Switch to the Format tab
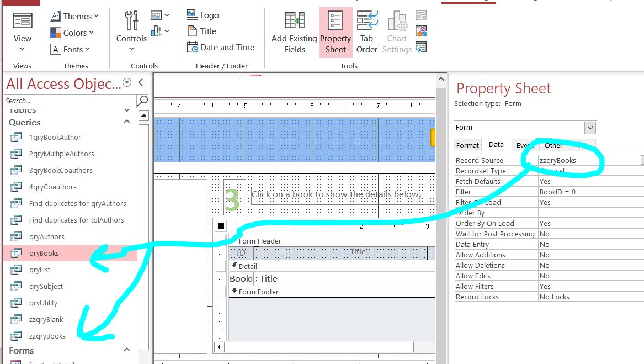The height and width of the screenshot is (364, 644). pyautogui.click(x=467, y=146)
